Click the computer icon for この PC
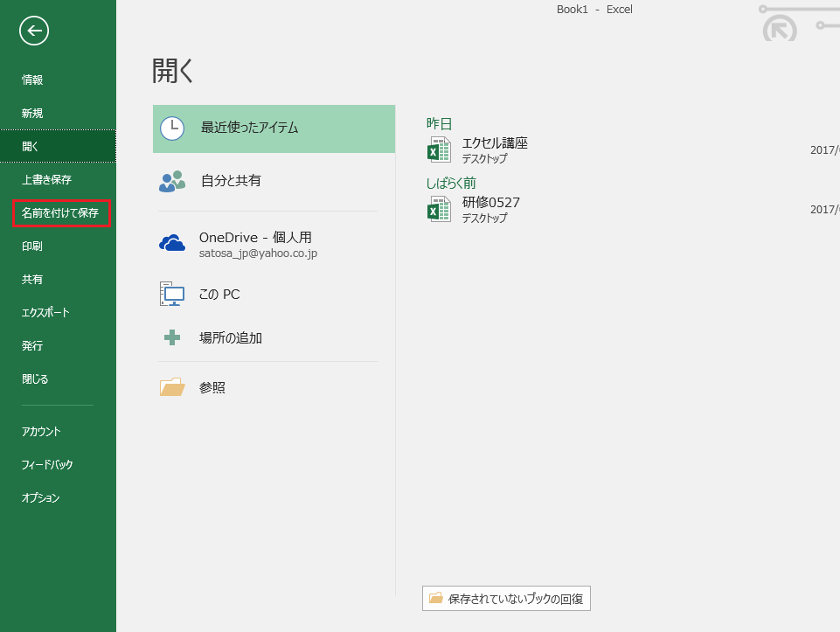The width and height of the screenshot is (840, 632). 172,294
